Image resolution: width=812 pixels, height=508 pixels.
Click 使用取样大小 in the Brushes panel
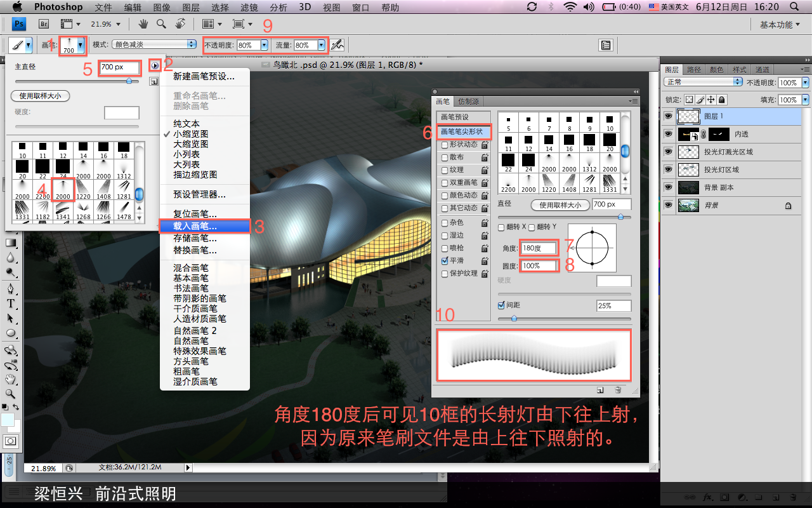[x=560, y=205]
